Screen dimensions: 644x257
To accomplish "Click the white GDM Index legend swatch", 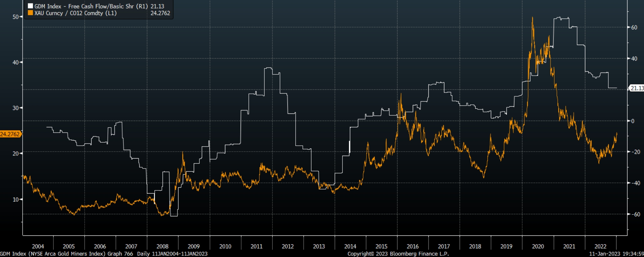I will click(x=30, y=6).
